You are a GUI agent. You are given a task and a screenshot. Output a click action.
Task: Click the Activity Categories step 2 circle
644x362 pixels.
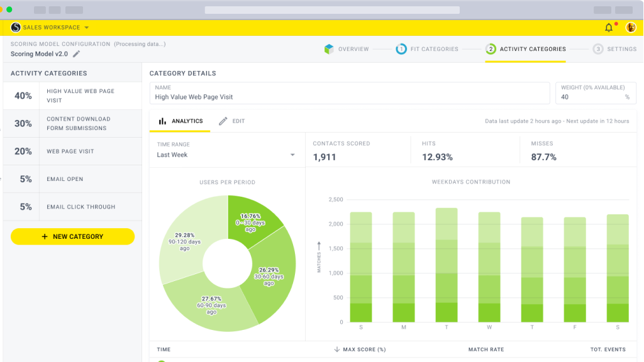[x=491, y=49]
